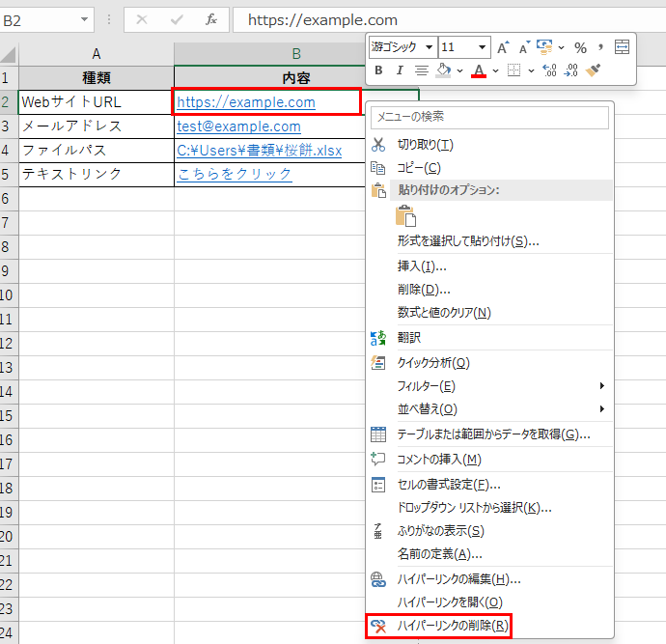Open the font name dropdown
Viewport: 666px width, 644px height.
point(429,47)
